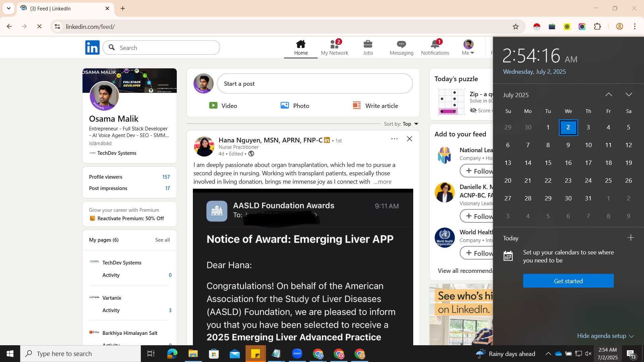Viewport: 644px width, 362px height.
Task: Launch Microsoft Edge from taskbar
Action: [x=172, y=354]
